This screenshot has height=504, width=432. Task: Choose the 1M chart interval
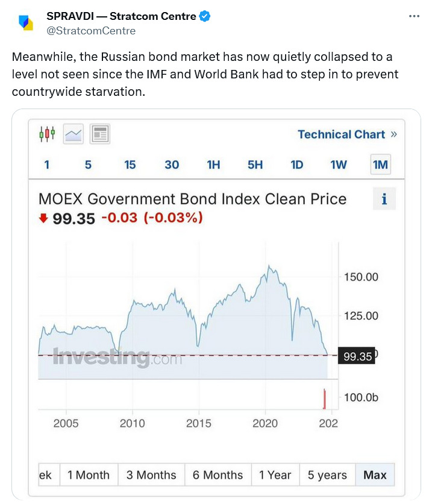coord(380,165)
